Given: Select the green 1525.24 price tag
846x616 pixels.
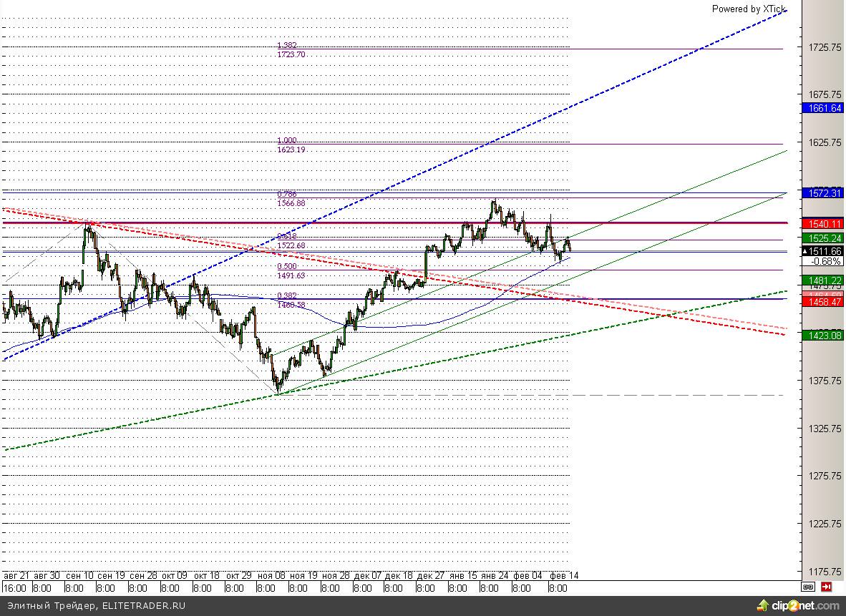Looking at the screenshot, I should tap(822, 238).
